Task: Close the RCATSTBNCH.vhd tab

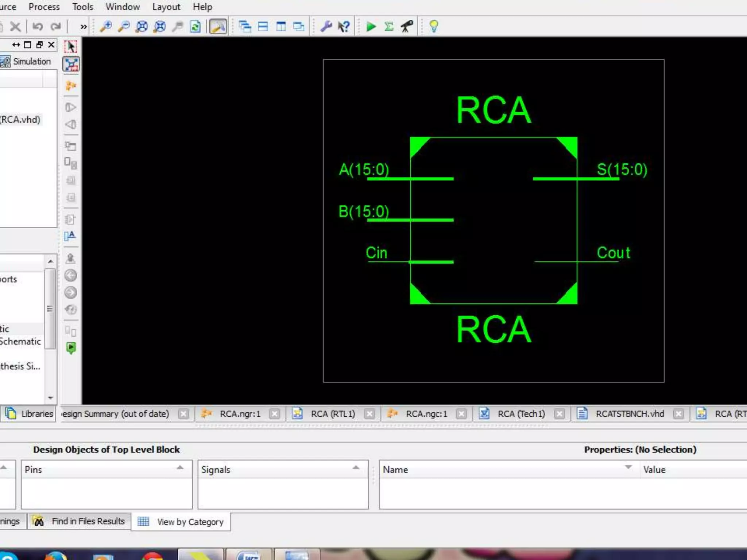Action: pyautogui.click(x=678, y=414)
